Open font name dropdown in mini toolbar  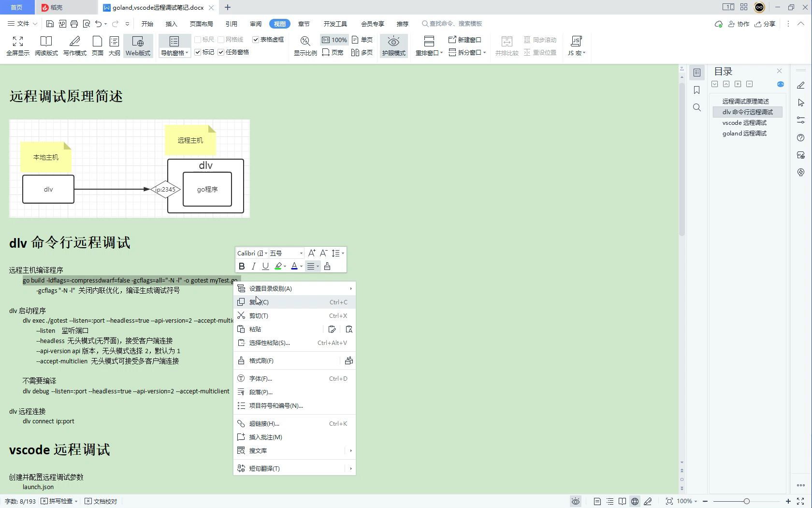tap(265, 254)
